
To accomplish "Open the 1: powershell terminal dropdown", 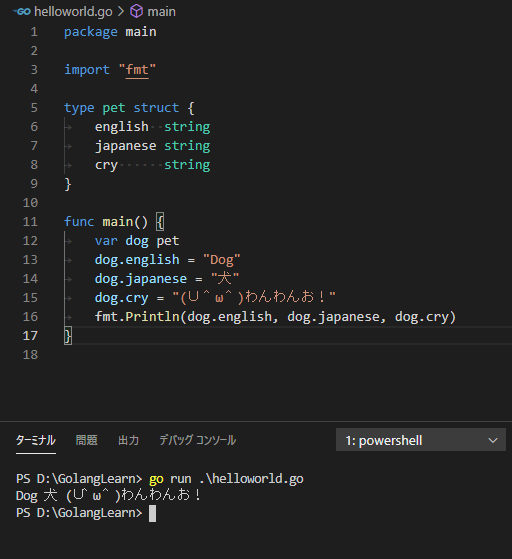I will 421,440.
